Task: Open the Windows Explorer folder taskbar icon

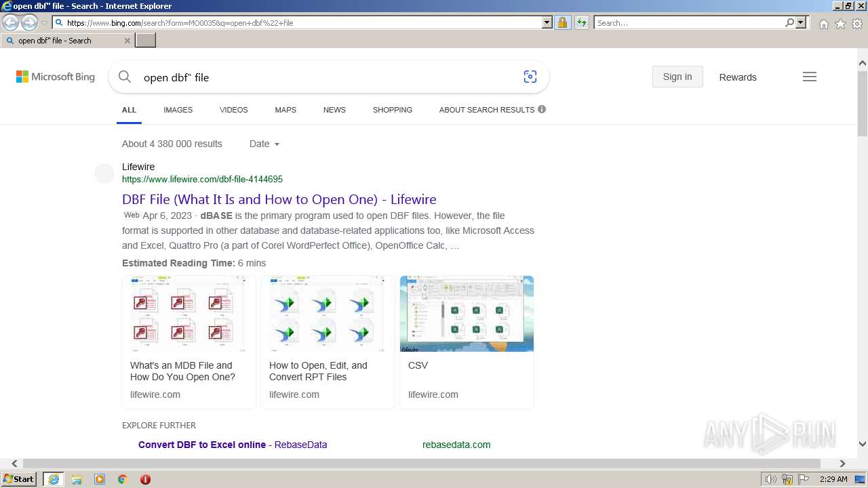Action: point(77,479)
